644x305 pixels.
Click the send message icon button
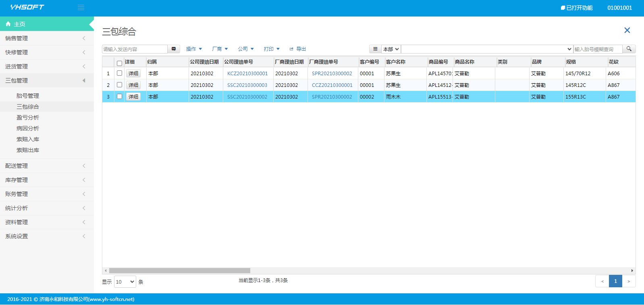click(x=174, y=49)
